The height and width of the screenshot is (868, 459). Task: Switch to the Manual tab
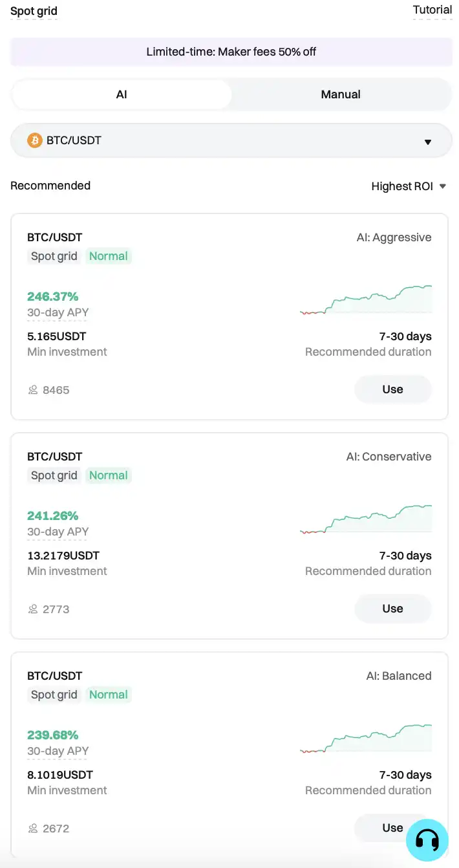click(341, 94)
